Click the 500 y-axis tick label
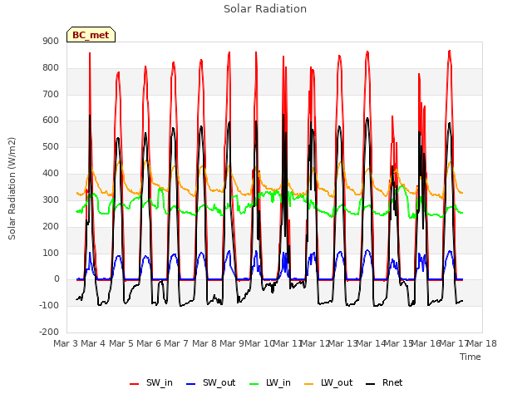532x399 pixels. click(51, 147)
